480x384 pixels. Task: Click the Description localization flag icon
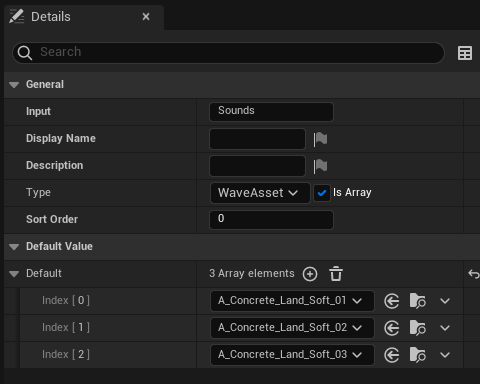[x=320, y=166]
